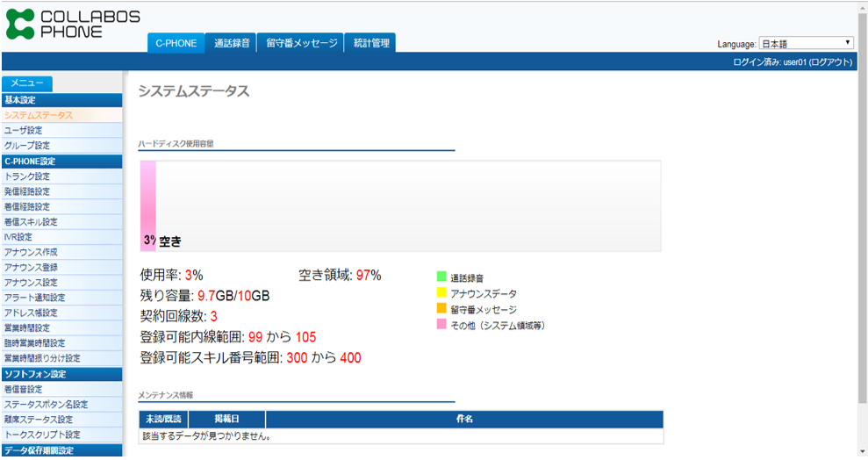Click the green 通話録音 legend swatch

(x=441, y=277)
